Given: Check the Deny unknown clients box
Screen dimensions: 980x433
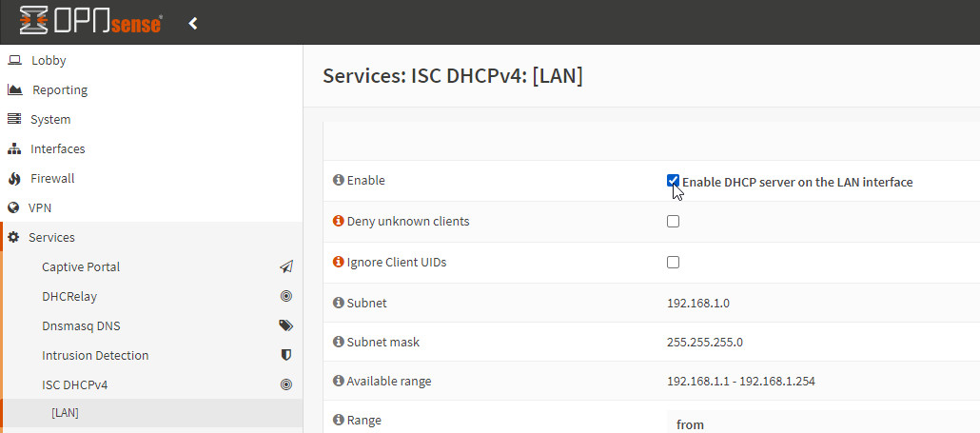Looking at the screenshot, I should click(x=673, y=222).
